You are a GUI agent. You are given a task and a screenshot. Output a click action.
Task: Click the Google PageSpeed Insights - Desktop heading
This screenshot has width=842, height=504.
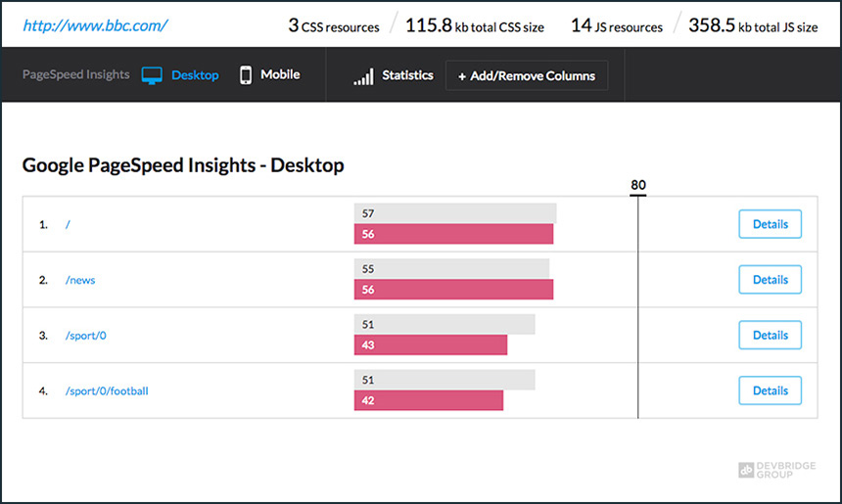183,165
